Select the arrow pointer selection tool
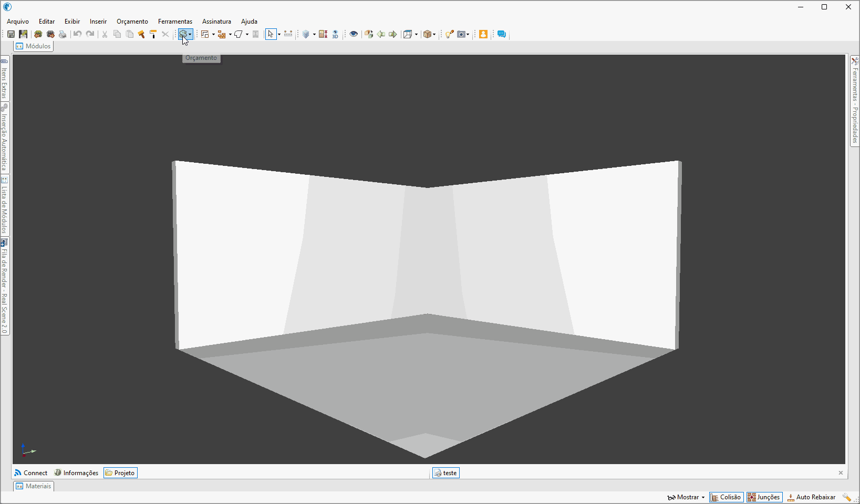 click(x=271, y=34)
